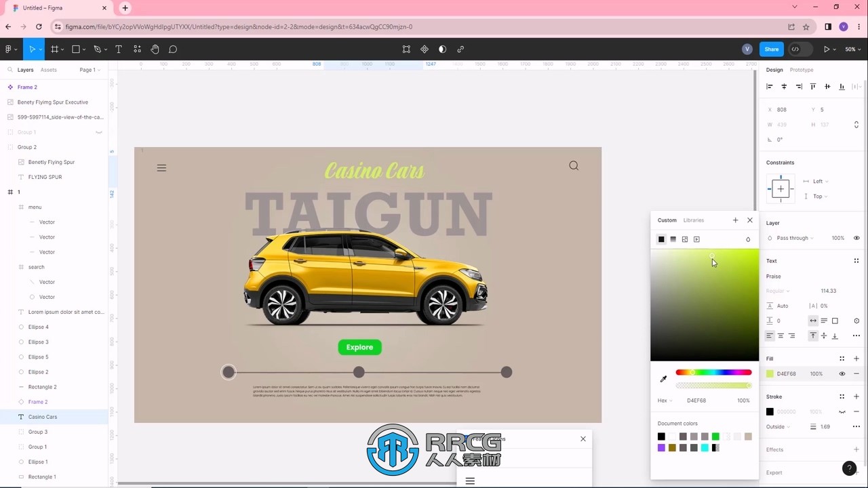Open Hex color format dropdown
This screenshot has width=868, height=488.
click(x=665, y=401)
